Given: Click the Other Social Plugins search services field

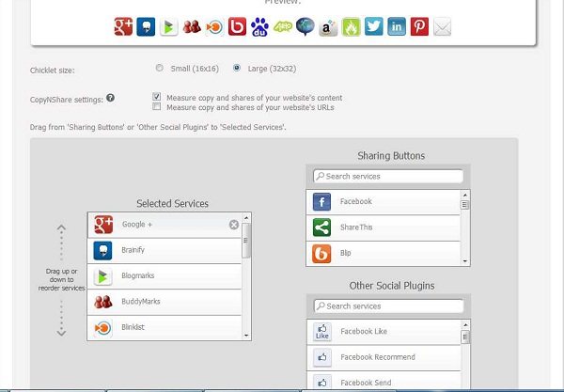Looking at the screenshot, I should click(x=389, y=306).
